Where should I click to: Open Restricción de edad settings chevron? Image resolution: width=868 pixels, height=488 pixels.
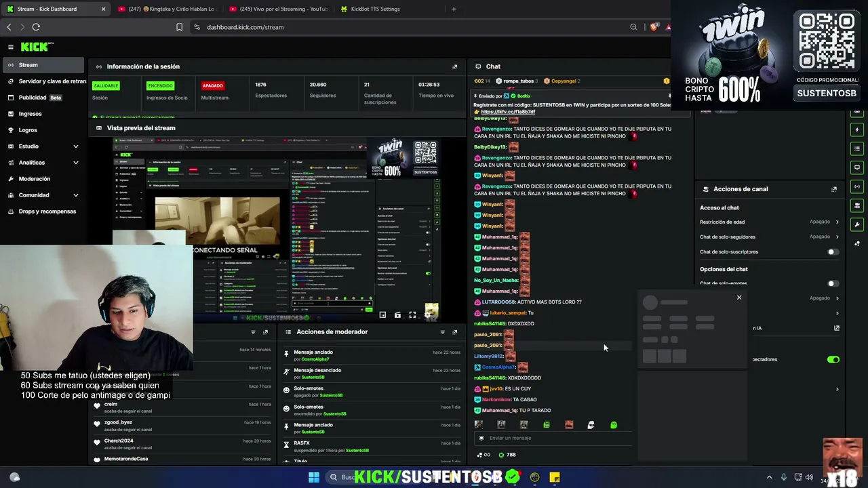coord(837,222)
